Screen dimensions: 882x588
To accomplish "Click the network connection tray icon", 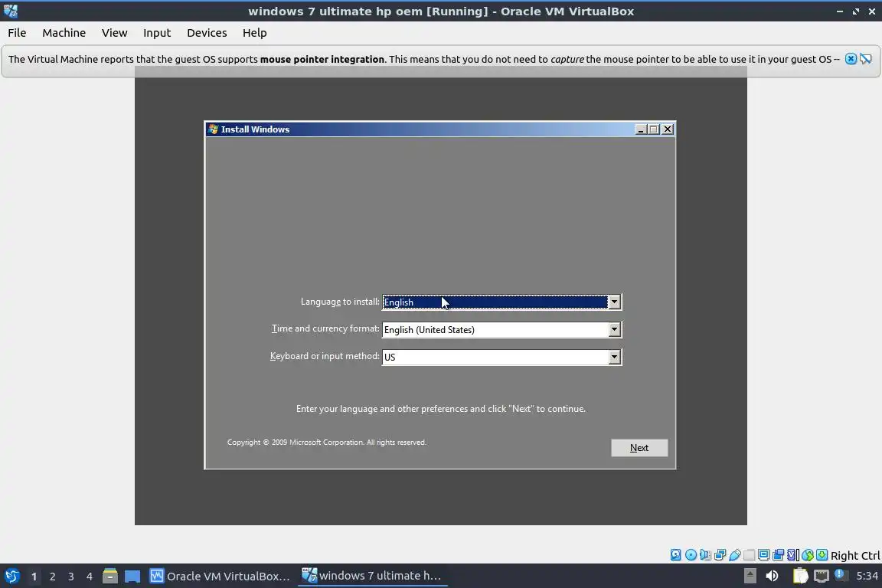I will pyautogui.click(x=822, y=576).
